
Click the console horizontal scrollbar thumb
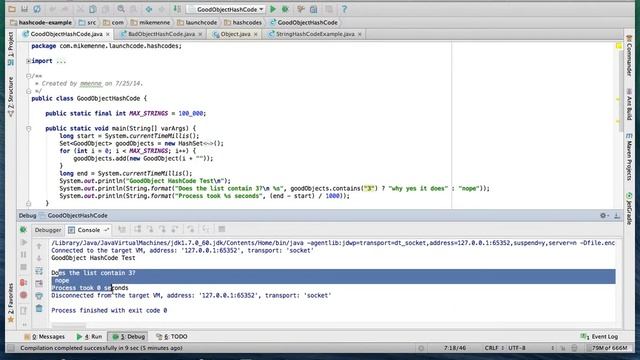click(x=69, y=326)
